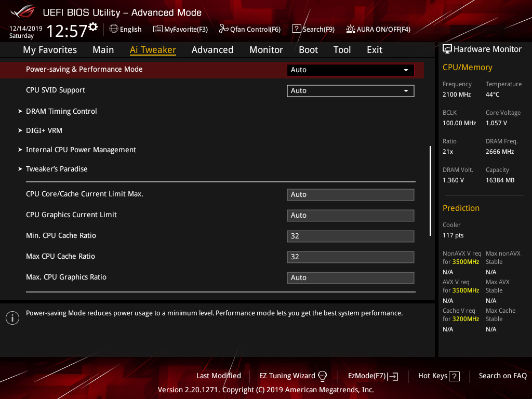The image size is (532, 399).
Task: Click the globe language icon
Action: coord(114,29)
